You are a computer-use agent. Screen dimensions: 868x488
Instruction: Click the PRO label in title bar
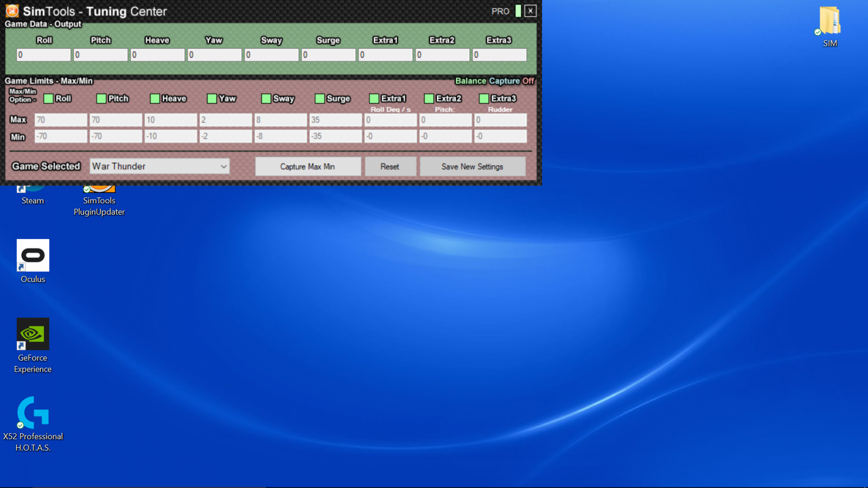tap(500, 11)
